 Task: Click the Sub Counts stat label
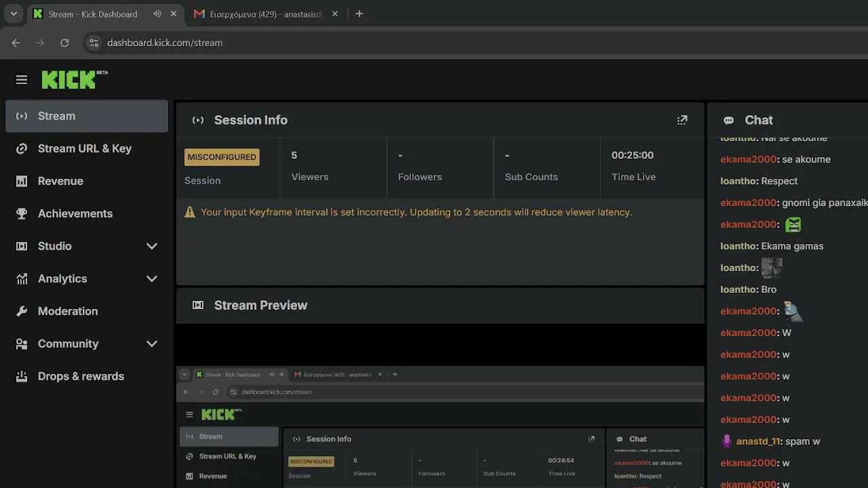(532, 177)
